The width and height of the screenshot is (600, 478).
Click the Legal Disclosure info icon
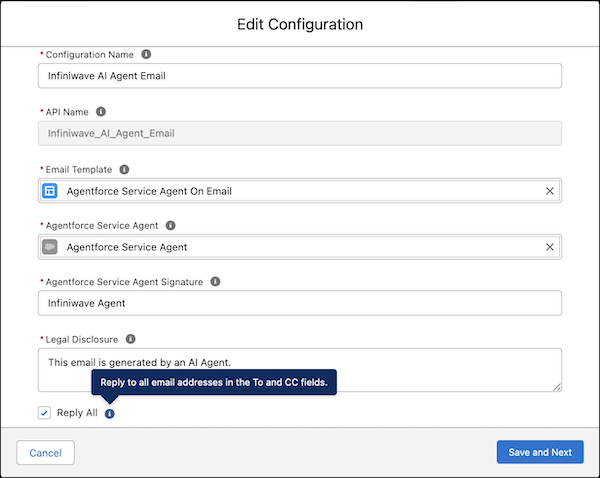tap(130, 339)
